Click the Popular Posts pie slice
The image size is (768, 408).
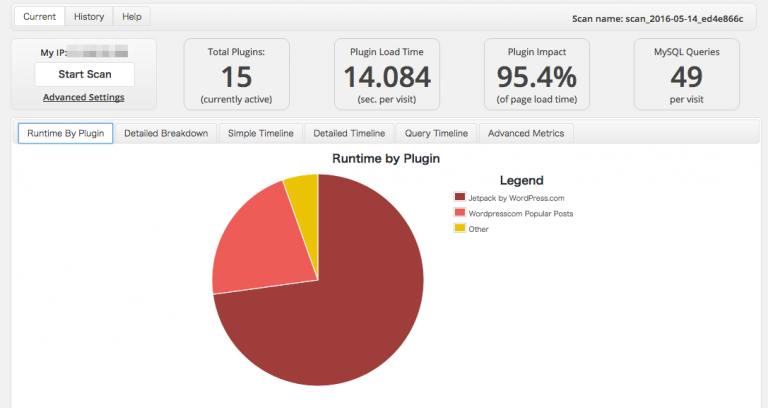[x=260, y=245]
